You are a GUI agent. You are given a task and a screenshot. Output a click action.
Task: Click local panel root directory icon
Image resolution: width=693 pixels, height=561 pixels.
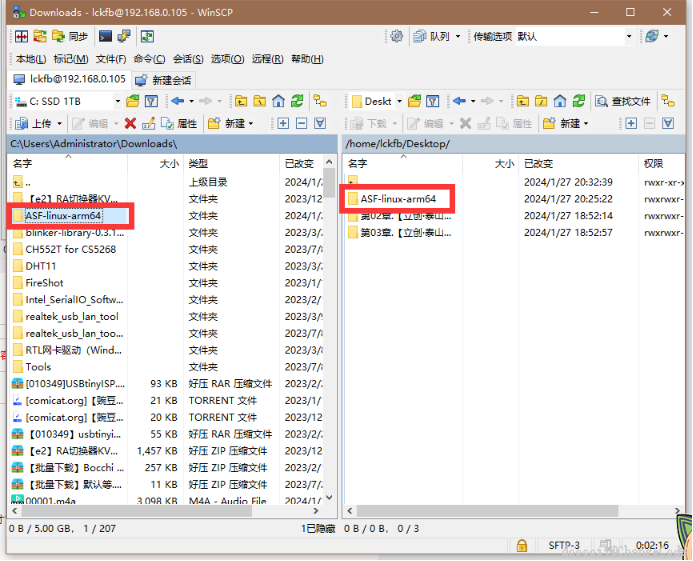259,101
